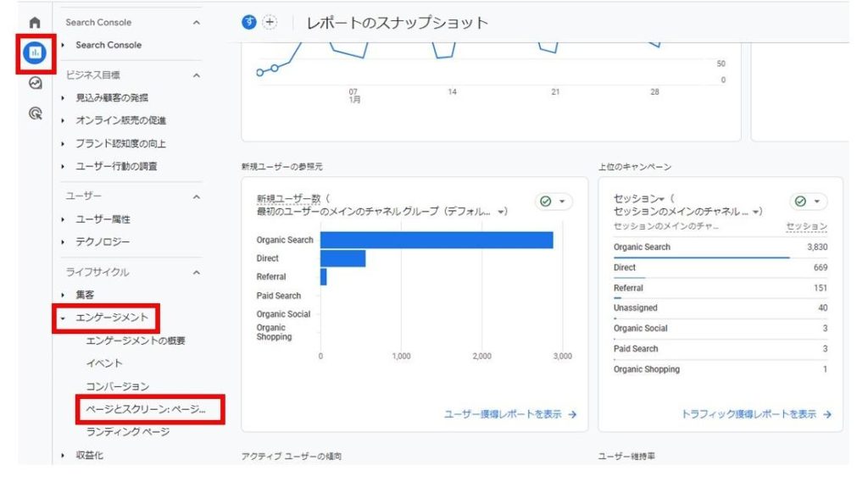Open the Reports bar-chart icon
The height and width of the screenshot is (482, 868).
click(35, 53)
